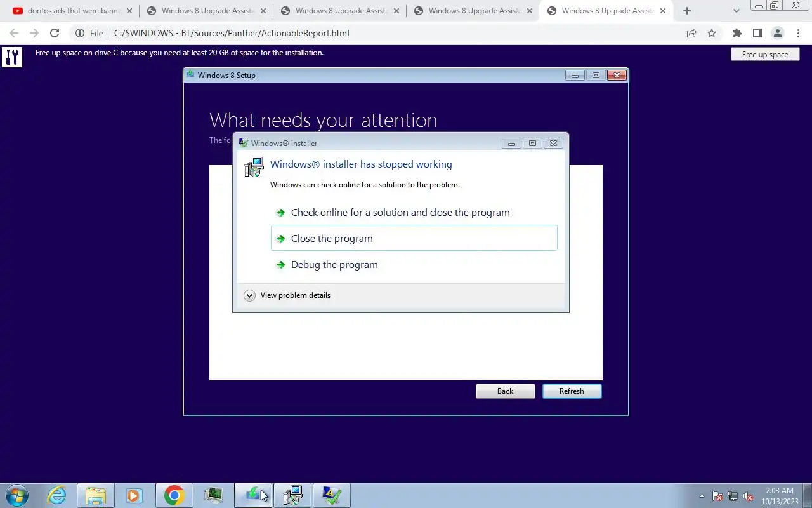The width and height of the screenshot is (812, 508).
Task: Minimize the Windows installer dialog
Action: point(511,144)
